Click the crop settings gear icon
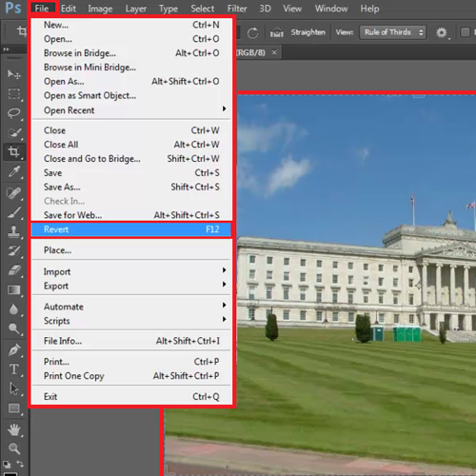The height and width of the screenshot is (476, 476). (442, 32)
